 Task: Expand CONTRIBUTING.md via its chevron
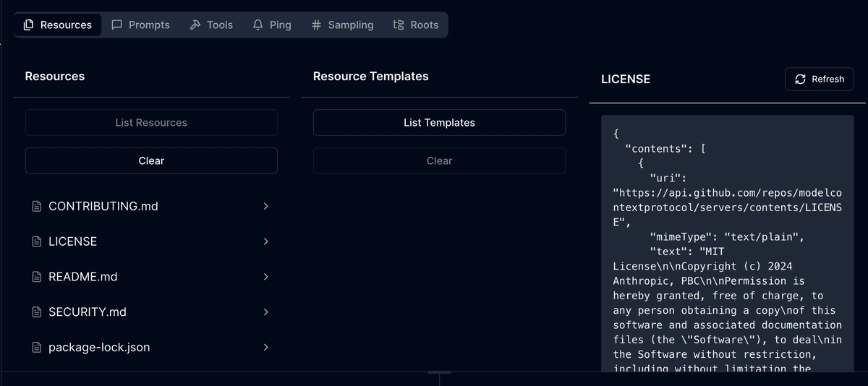(x=265, y=207)
